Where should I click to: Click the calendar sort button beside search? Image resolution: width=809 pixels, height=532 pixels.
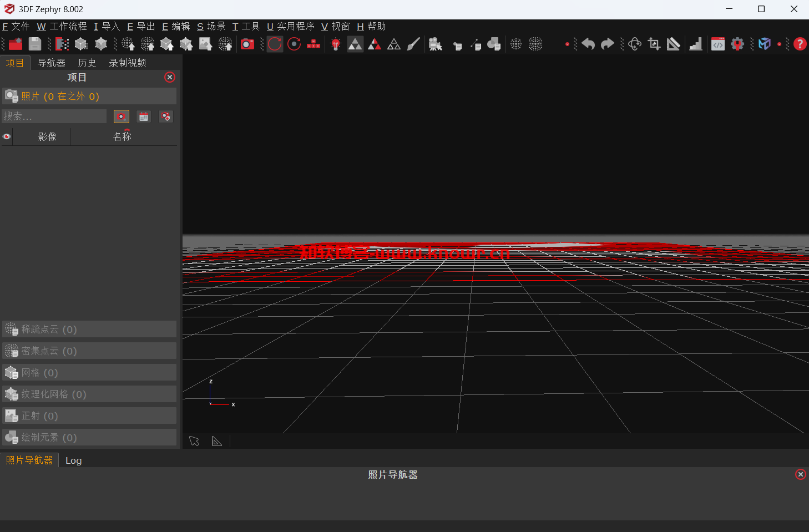coord(144,116)
